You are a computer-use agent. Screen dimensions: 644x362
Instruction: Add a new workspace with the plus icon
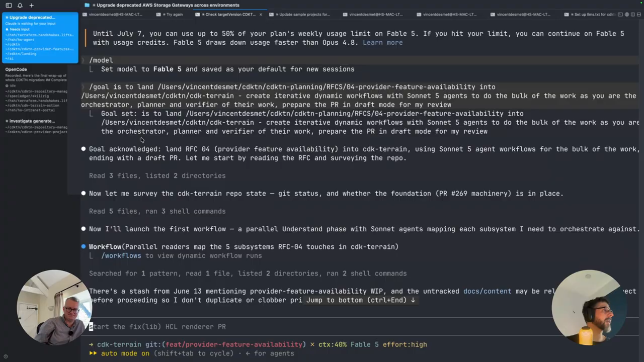click(x=31, y=5)
